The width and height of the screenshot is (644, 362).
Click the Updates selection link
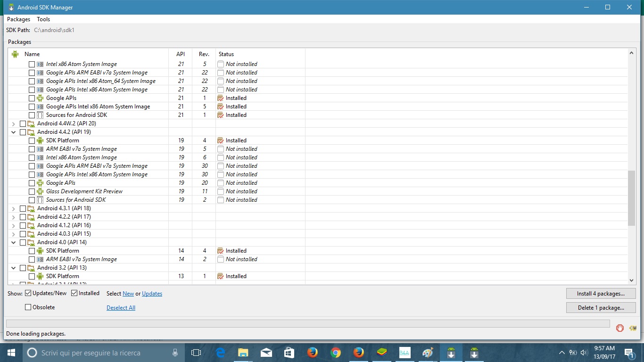(x=152, y=294)
